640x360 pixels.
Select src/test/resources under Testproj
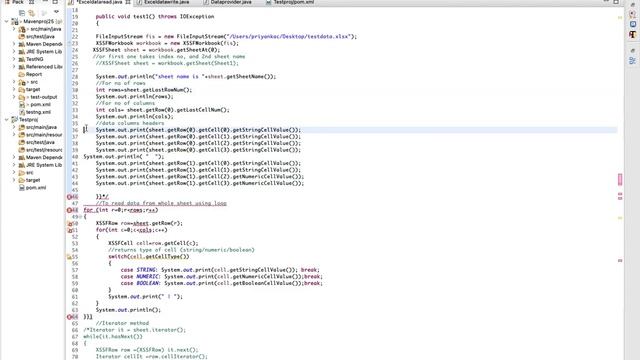pyautogui.click(x=44, y=150)
